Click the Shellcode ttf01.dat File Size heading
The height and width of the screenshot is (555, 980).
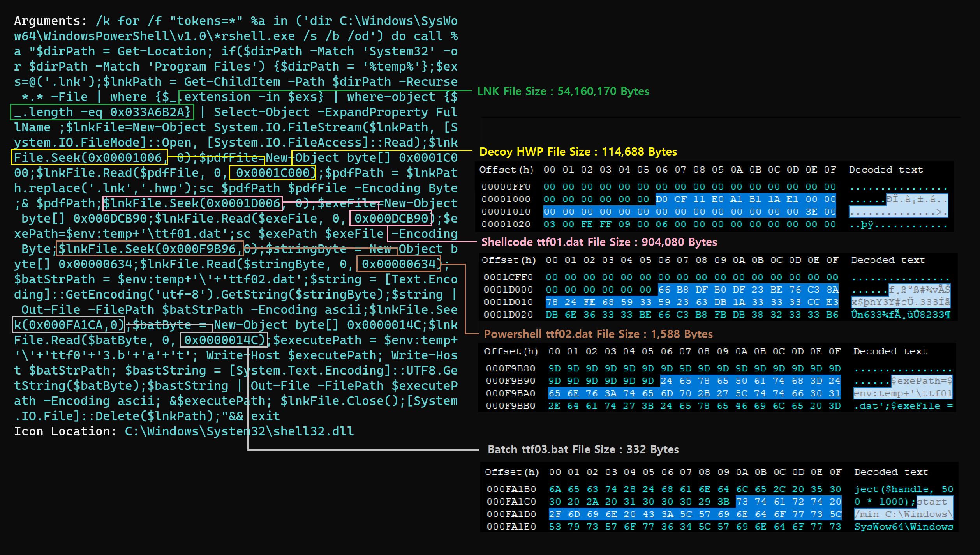click(599, 242)
